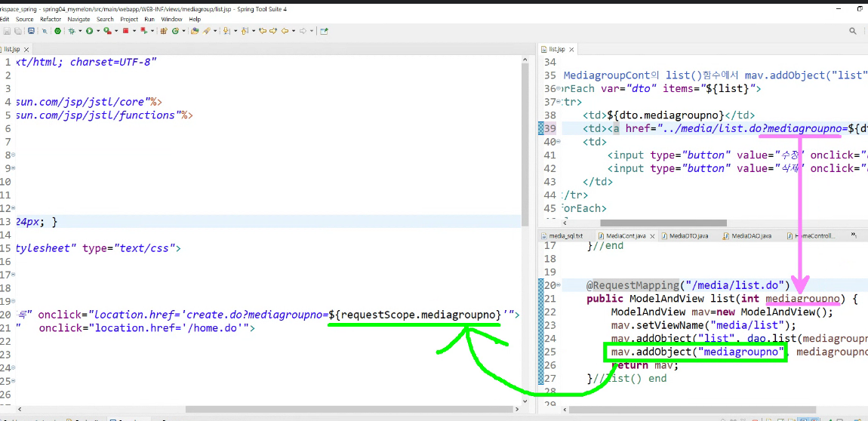
Task: Click the left editor horizontal scrollbar thumb
Action: pos(351,410)
